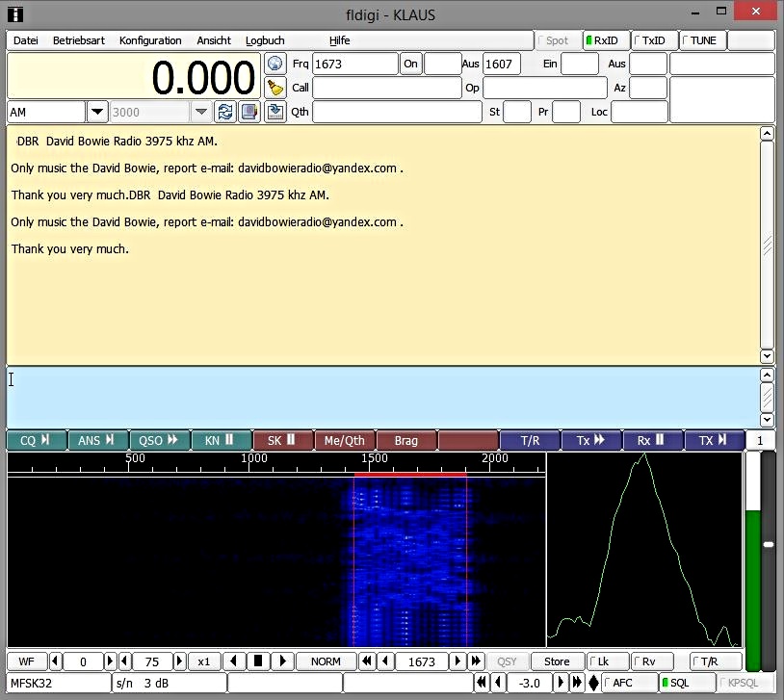784x700 pixels.
Task: Decrease cursor frequency 1673 with left arrow
Action: point(385,661)
